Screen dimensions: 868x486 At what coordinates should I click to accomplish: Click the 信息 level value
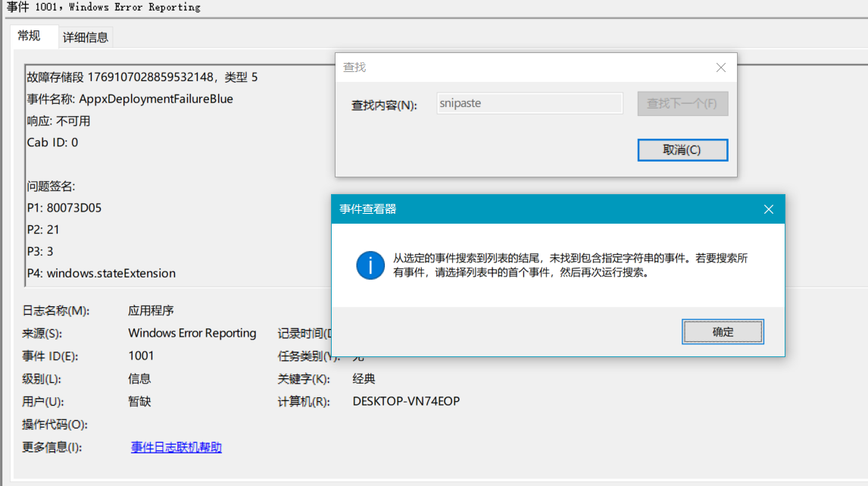[139, 378]
